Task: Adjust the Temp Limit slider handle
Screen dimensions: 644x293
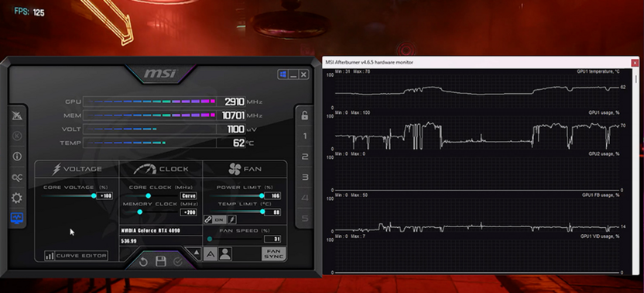Action: (262, 212)
